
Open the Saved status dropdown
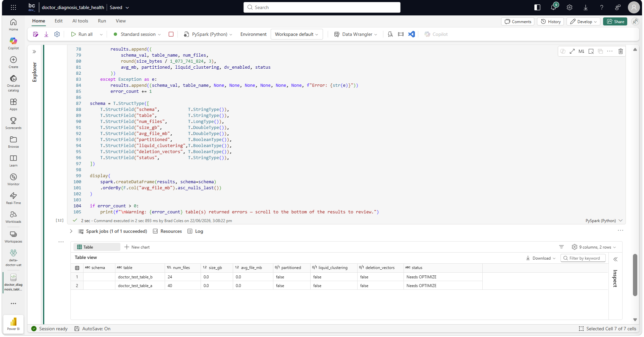pos(119,7)
